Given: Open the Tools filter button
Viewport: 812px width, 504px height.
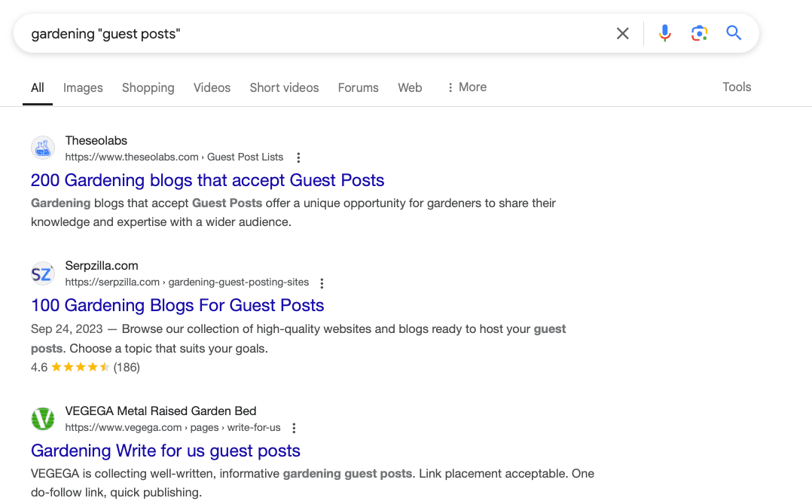Looking at the screenshot, I should point(736,87).
